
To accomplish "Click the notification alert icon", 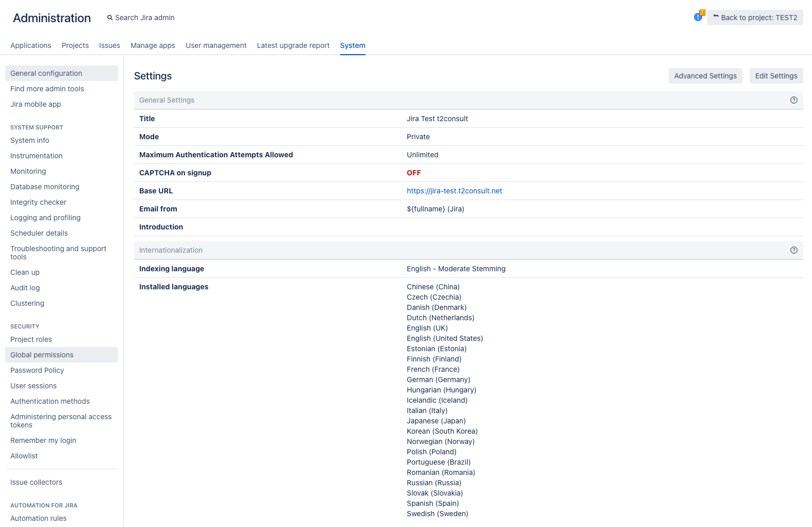I will coord(698,17).
